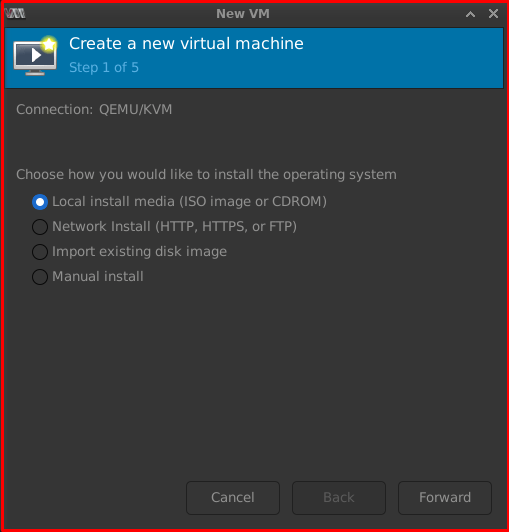The image size is (509, 532).
Task: Click the "Create a new virtual machine" heading
Action: [186, 43]
